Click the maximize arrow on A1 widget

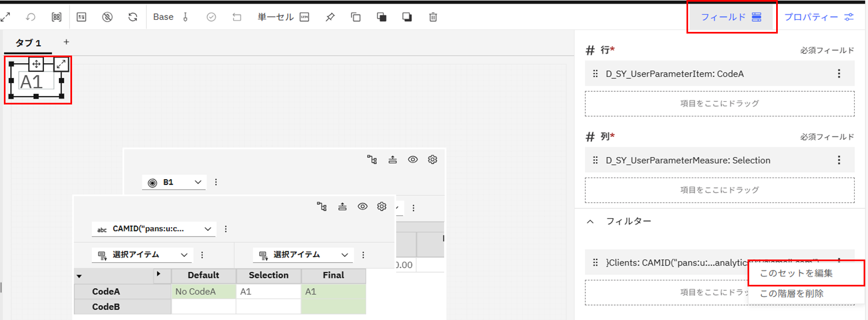coord(61,64)
